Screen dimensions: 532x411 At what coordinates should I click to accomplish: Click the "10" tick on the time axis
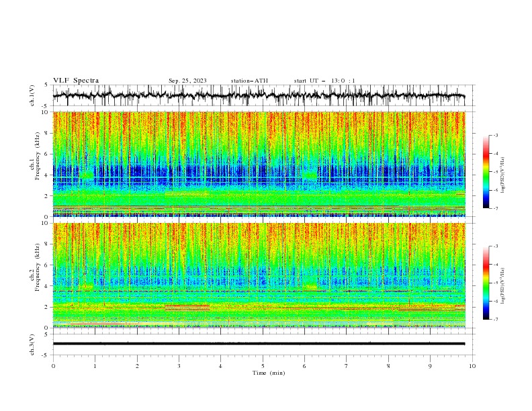pyautogui.click(x=472, y=366)
